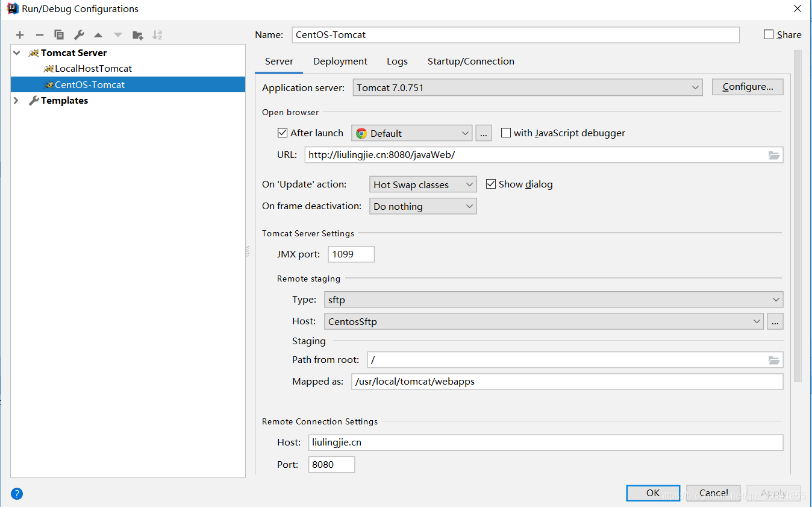Image resolution: width=812 pixels, height=507 pixels.
Task: Open browser Default dropdown
Action: point(412,133)
